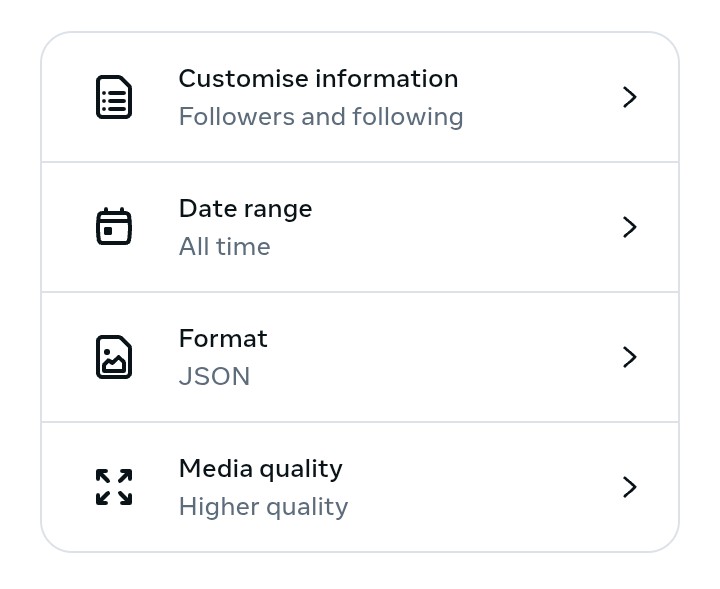
Task: Select the Customise information title
Action: [318, 79]
